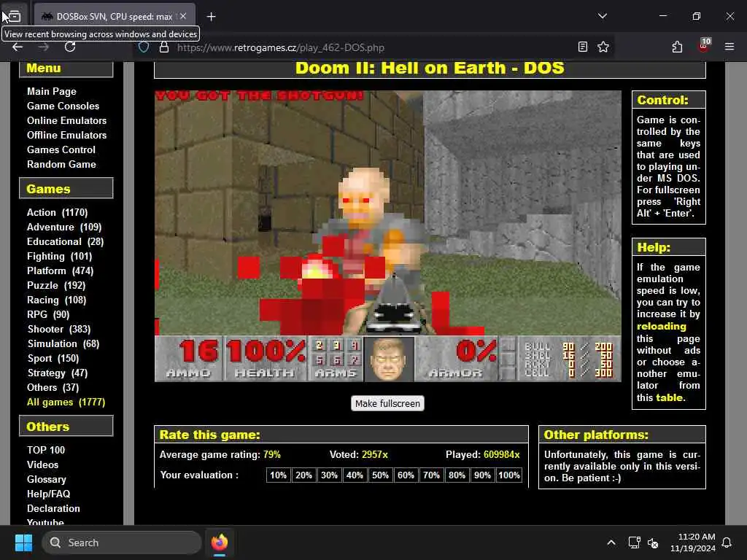Screen dimensions: 747x560
Task: Browse Racing (108) games
Action: click(57, 300)
